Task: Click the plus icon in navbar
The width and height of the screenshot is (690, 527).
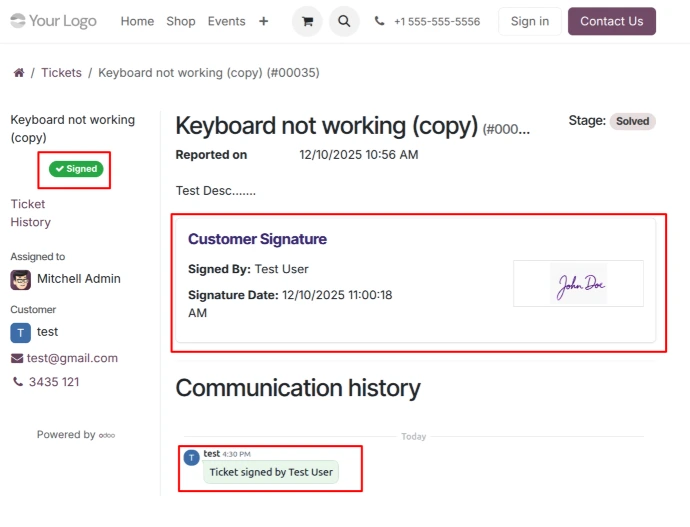Action: pyautogui.click(x=263, y=21)
